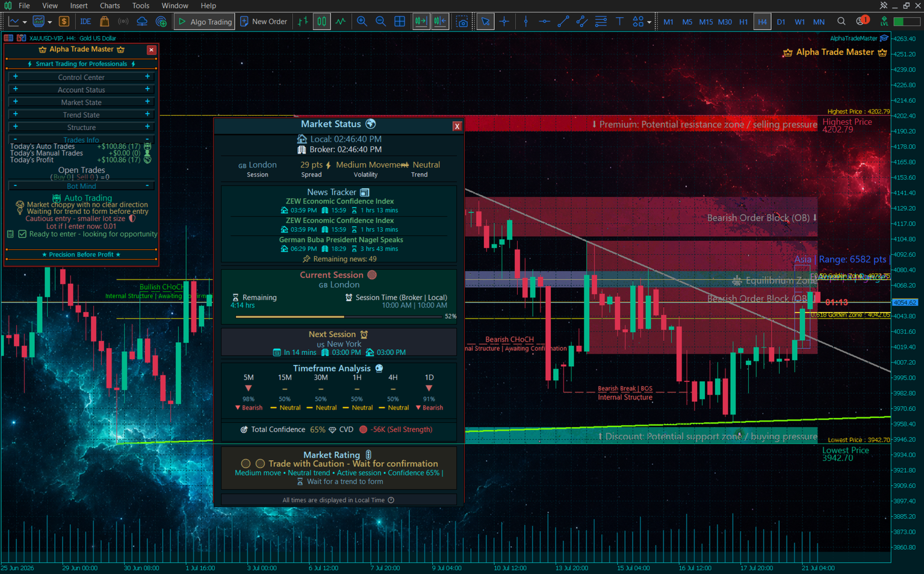924x574 pixels.
Task: Switch to the D1 timeframe
Action: tap(781, 22)
